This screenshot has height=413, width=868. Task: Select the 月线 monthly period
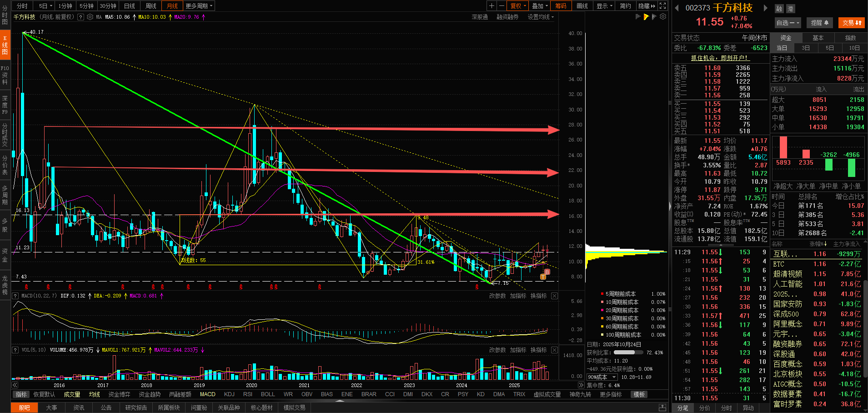coord(172,6)
